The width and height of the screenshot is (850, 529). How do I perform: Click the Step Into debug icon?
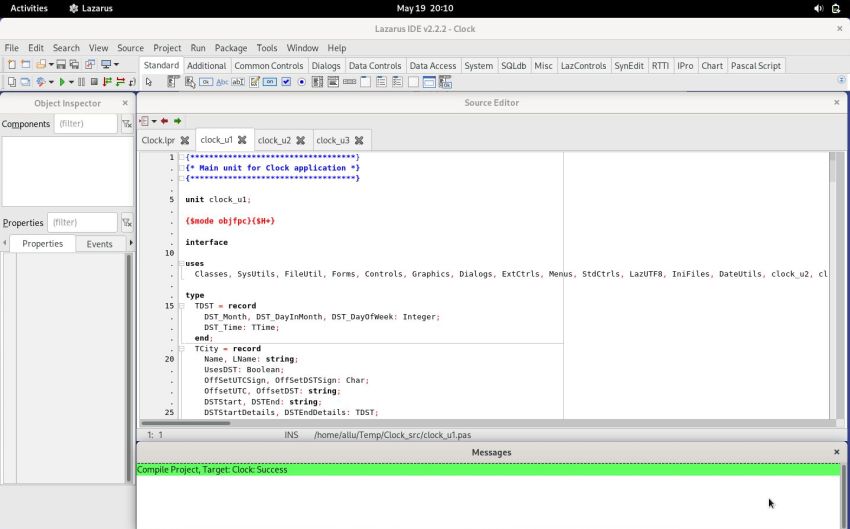click(x=107, y=82)
